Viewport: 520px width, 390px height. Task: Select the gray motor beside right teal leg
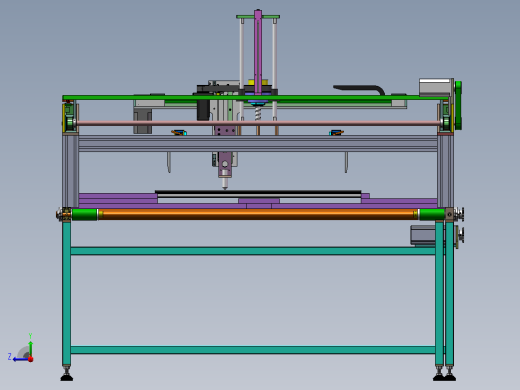[423, 235]
